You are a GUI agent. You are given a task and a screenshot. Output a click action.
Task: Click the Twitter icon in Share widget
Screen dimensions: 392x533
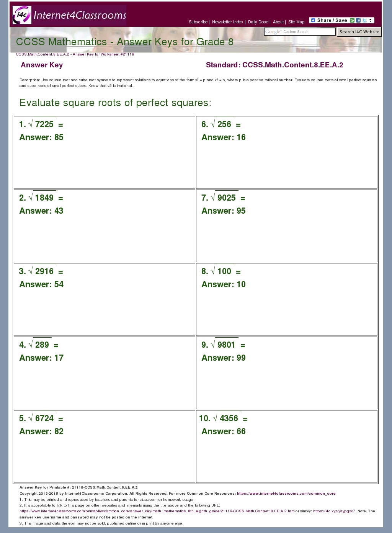[364, 20]
